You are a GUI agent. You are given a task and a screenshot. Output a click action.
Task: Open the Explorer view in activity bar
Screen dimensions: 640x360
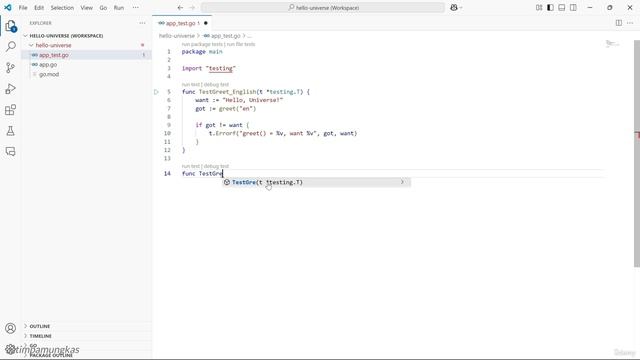point(11,26)
